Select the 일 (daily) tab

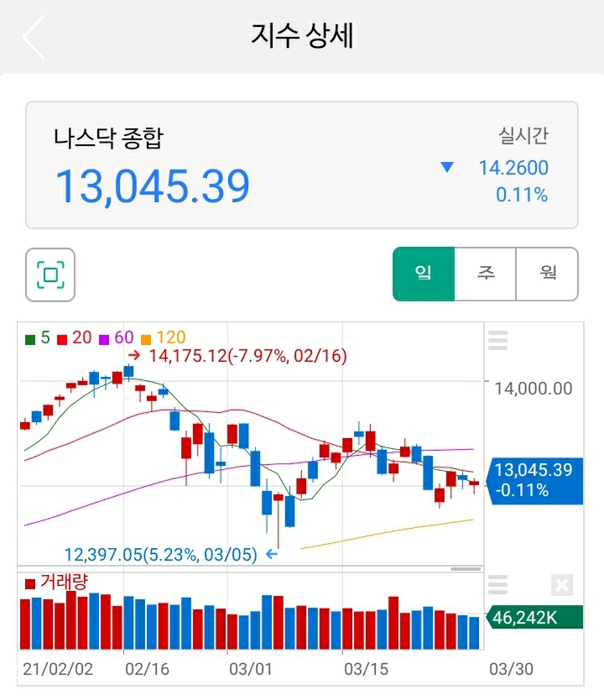pos(424,274)
